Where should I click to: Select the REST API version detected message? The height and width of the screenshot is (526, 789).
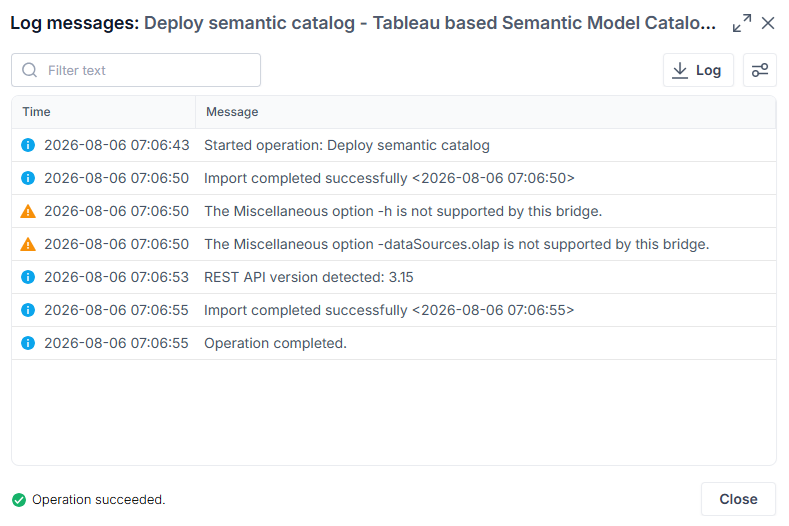pyautogui.click(x=308, y=277)
